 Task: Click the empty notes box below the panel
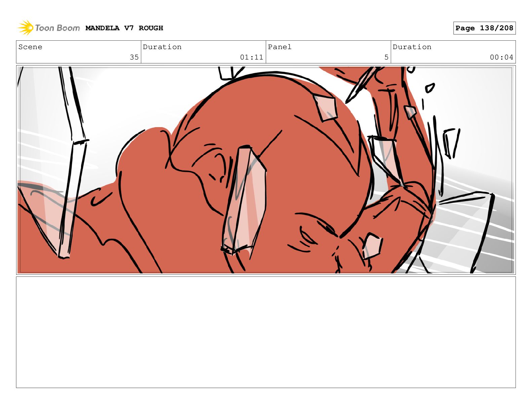(266, 332)
